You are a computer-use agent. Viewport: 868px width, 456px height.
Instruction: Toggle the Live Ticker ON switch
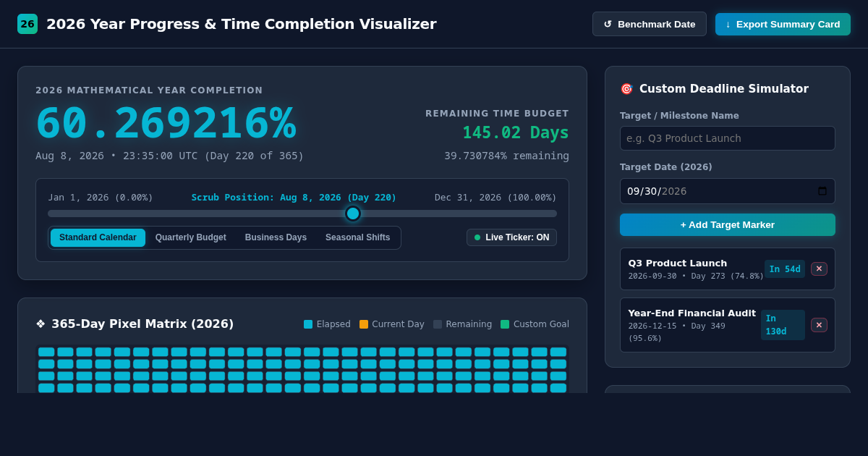click(x=511, y=237)
